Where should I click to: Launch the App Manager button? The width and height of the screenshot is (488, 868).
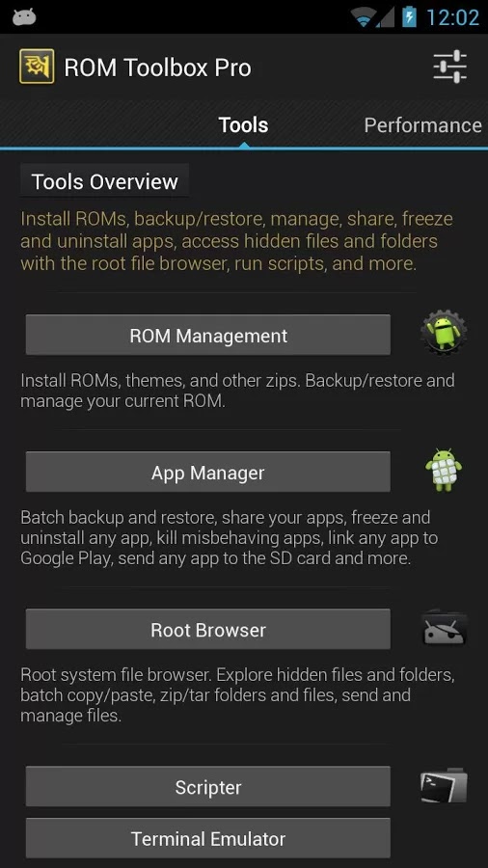[208, 472]
